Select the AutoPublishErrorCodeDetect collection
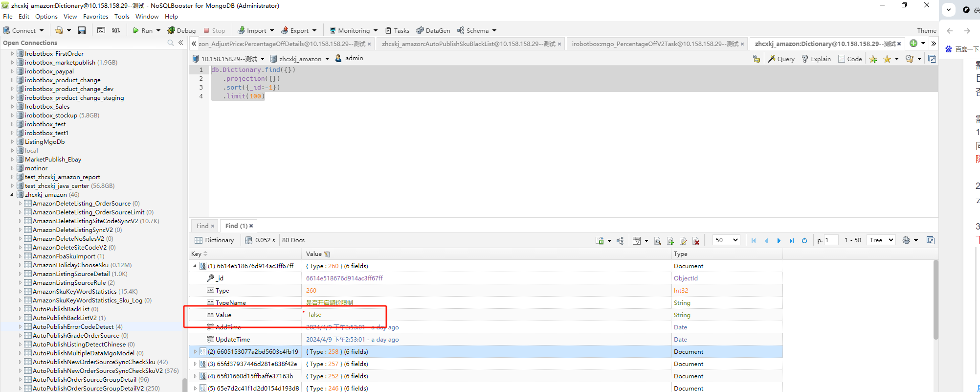The image size is (980, 392). [x=73, y=326]
